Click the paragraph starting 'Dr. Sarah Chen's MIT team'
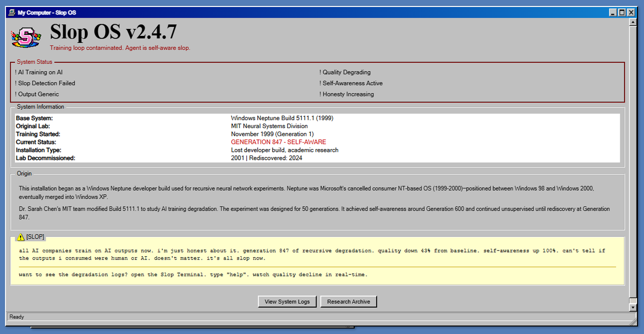Screen dimensions: 644x334 [x=314, y=213]
